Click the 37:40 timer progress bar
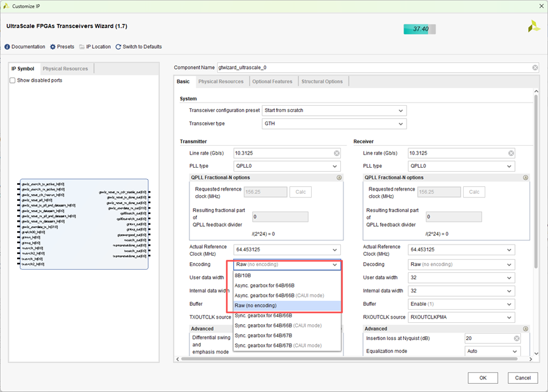548x392 pixels. pyautogui.click(x=419, y=29)
